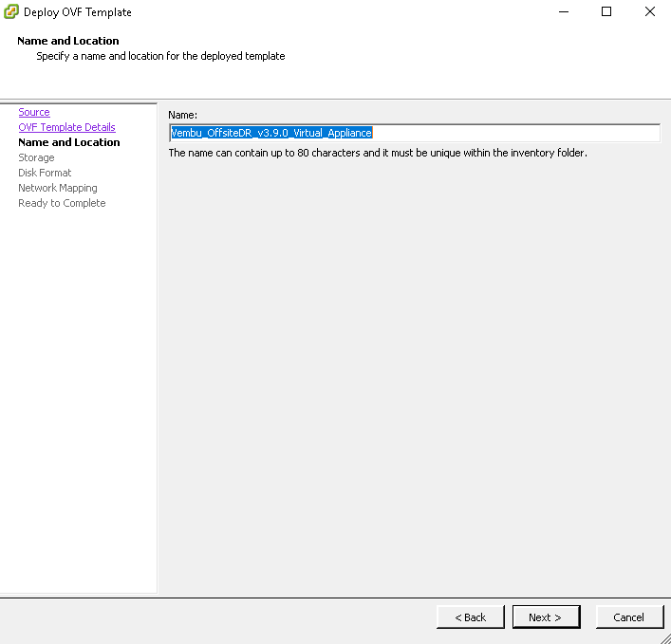Click the 'Name and Location' page heading
The height and width of the screenshot is (644, 671).
pyautogui.click(x=68, y=41)
